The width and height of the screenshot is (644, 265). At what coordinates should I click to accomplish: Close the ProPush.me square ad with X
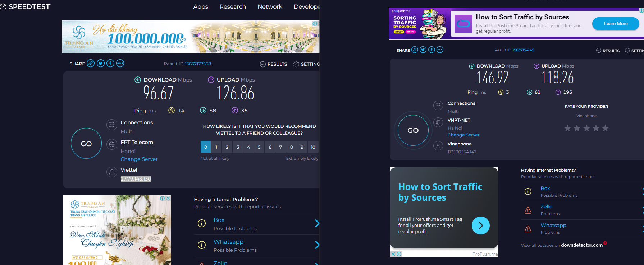[393, 254]
